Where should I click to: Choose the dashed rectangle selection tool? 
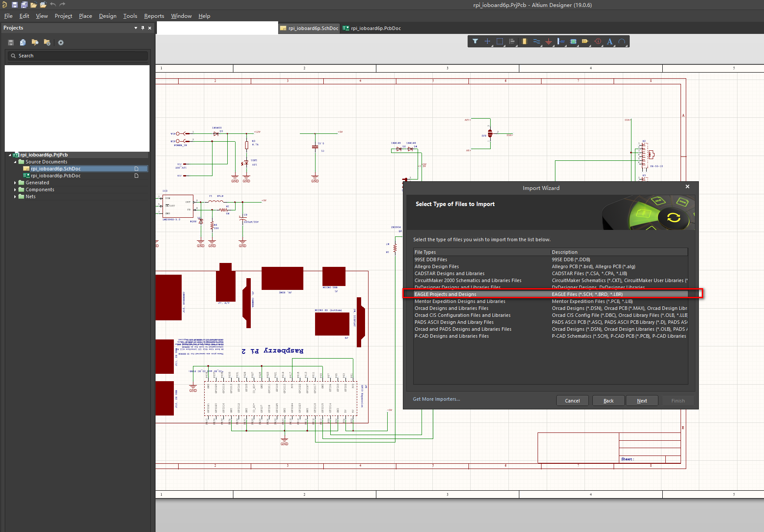(500, 41)
